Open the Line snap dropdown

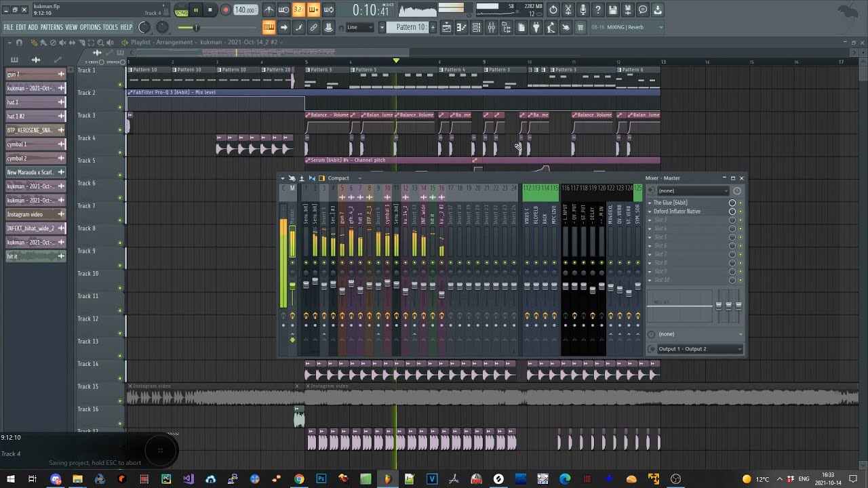[x=359, y=27]
